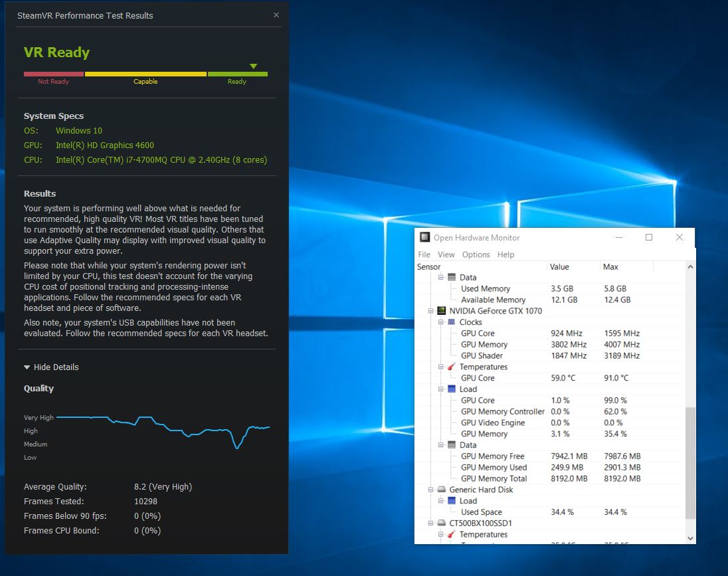Click the Frames Tested 10298 value

145,501
